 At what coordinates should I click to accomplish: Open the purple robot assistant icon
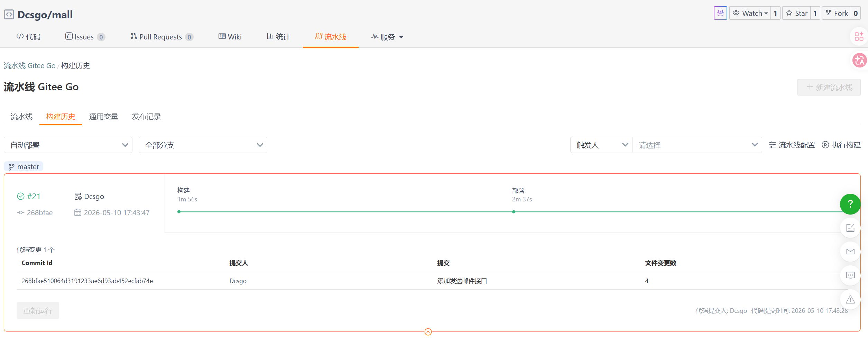click(720, 13)
